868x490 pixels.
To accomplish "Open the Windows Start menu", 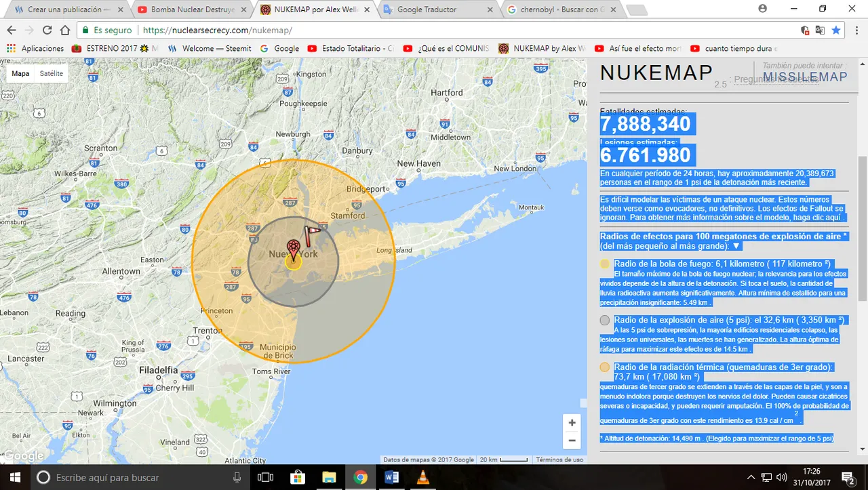I will (16, 477).
